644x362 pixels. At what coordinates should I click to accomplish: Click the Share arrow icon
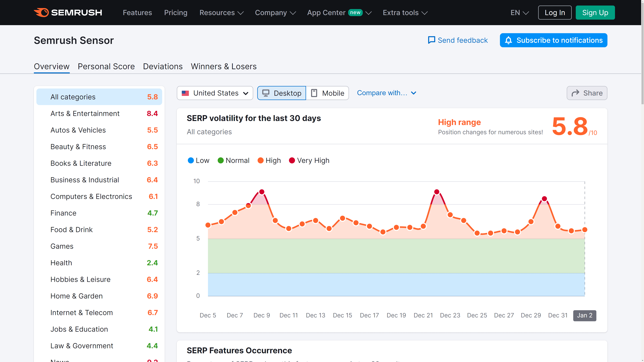click(575, 93)
